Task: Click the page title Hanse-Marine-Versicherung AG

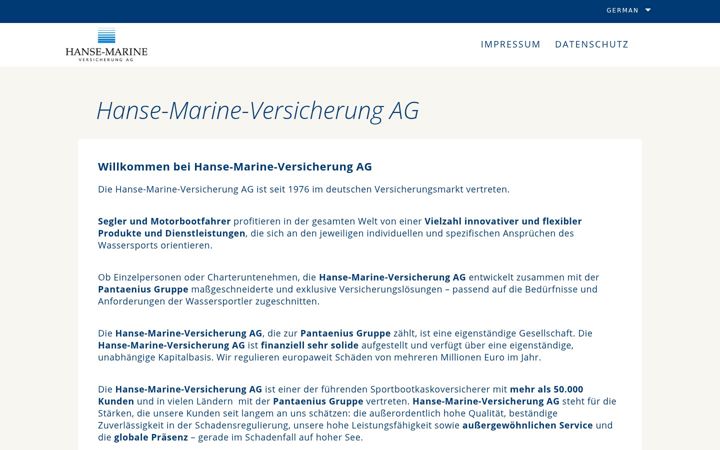Action: (x=258, y=111)
